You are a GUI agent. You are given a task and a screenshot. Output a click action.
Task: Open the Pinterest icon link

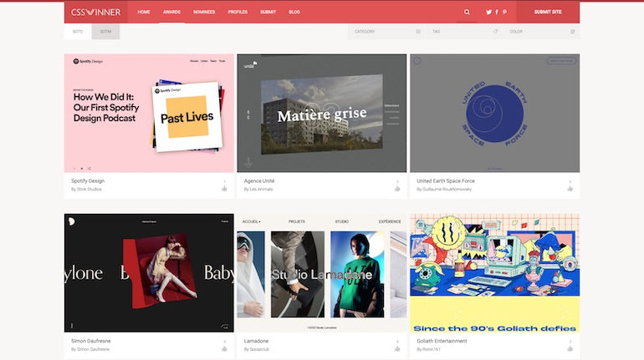[x=504, y=13]
